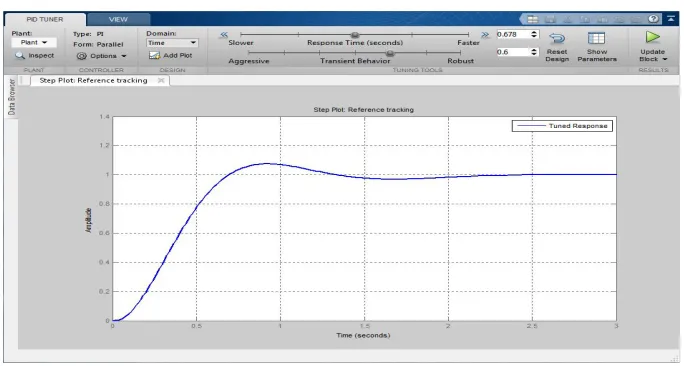Click the stepper arrows on the 0.678 field
The height and width of the screenshot is (366, 684).
[534, 34]
